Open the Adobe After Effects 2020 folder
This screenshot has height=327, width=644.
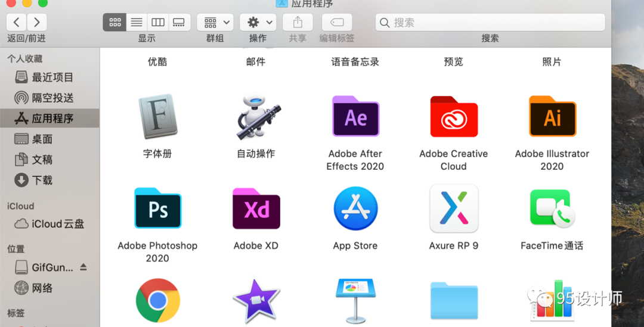[355, 116]
